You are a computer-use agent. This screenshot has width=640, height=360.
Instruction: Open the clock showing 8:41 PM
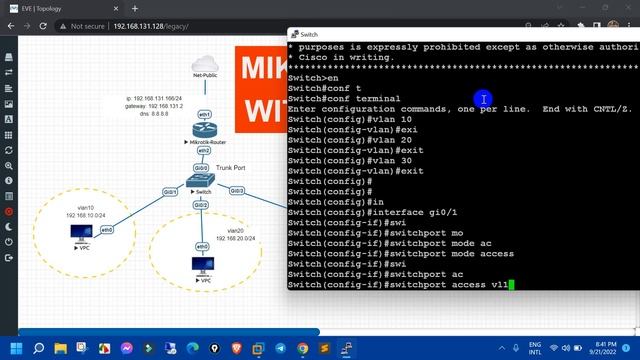pos(603,348)
